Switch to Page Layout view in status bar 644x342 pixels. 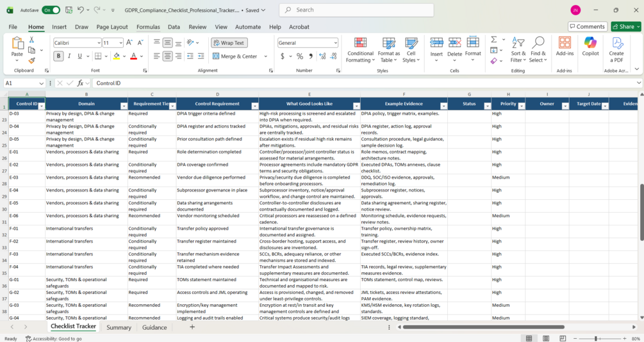(546, 338)
